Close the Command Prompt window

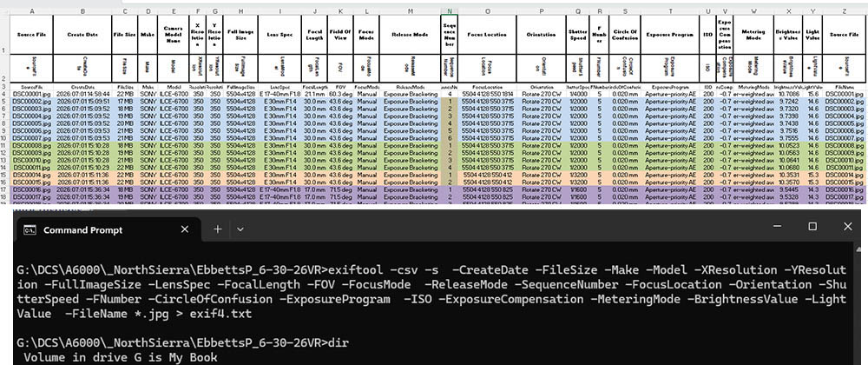847,227
